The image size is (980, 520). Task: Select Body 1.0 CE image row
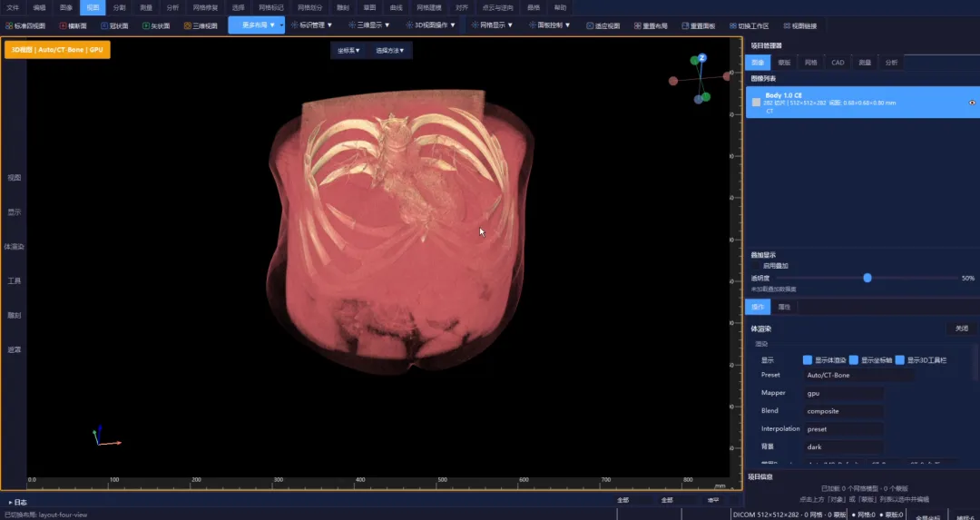863,102
